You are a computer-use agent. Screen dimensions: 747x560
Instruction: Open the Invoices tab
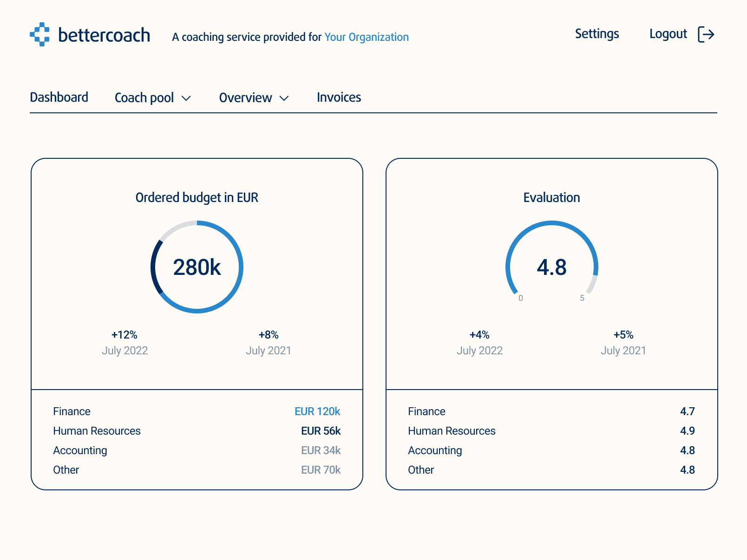(x=339, y=97)
